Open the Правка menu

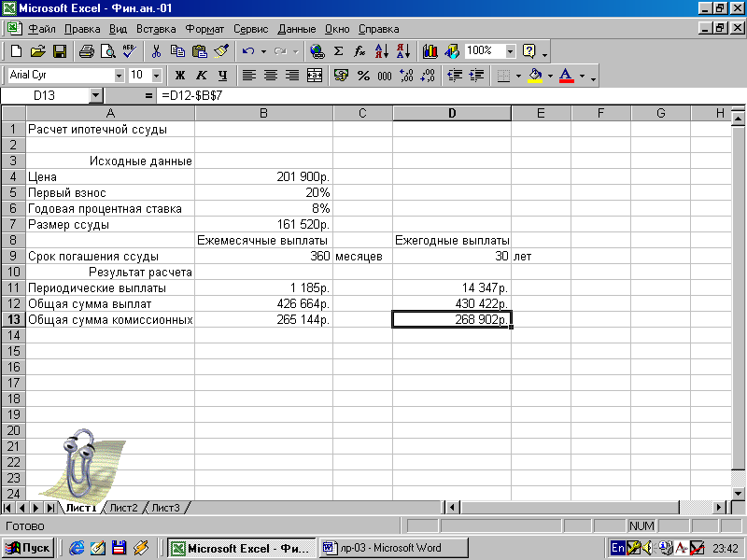pos(82,29)
